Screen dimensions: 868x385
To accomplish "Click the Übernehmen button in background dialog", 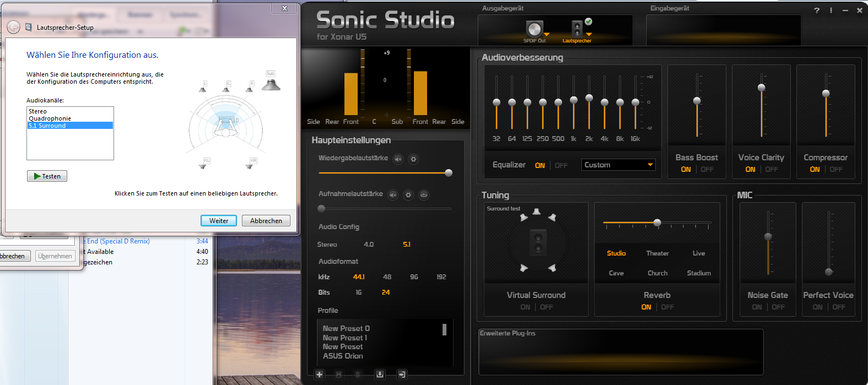I will click(x=55, y=256).
